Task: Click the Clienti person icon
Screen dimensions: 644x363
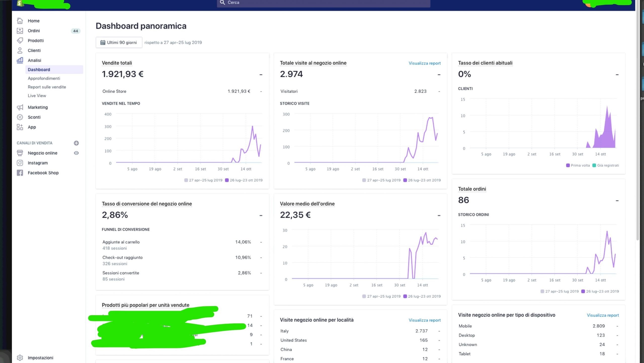Action: (x=20, y=50)
